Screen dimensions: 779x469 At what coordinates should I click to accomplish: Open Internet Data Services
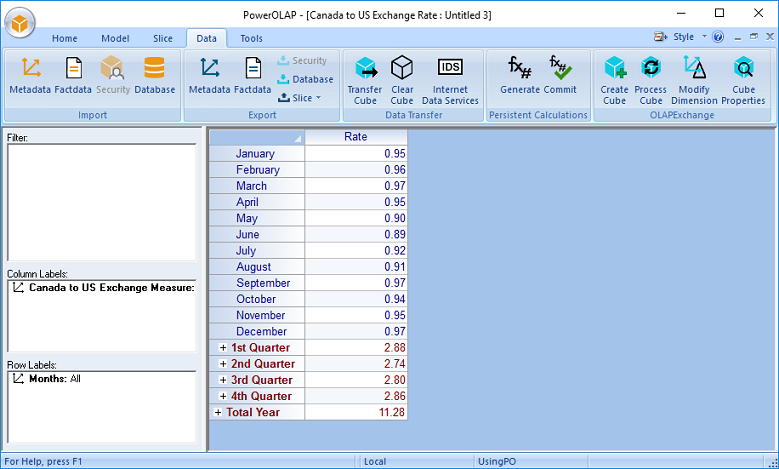(450, 80)
